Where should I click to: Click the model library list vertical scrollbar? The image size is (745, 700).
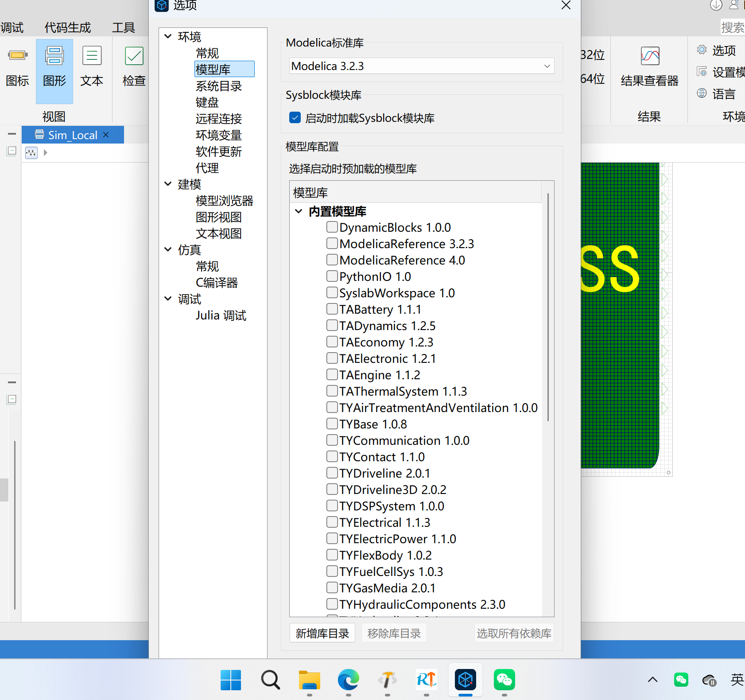pyautogui.click(x=548, y=307)
